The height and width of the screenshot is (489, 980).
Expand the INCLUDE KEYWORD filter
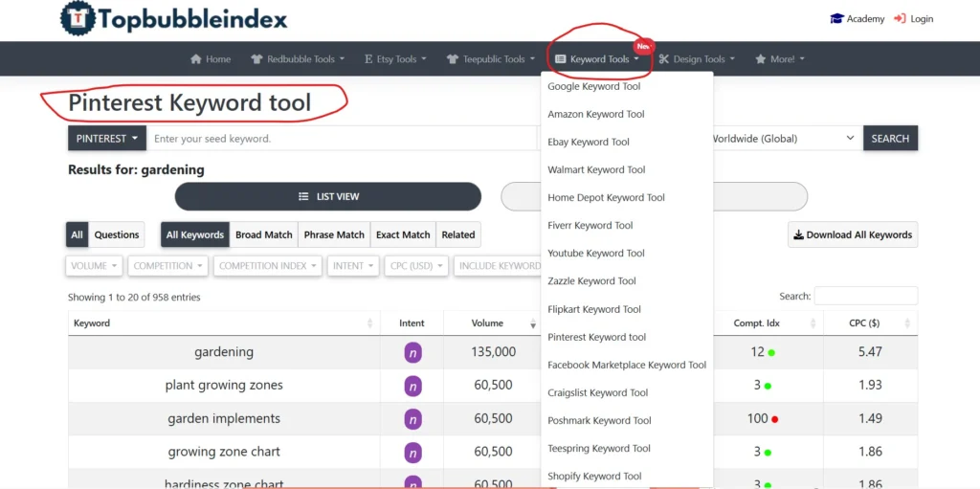(x=498, y=266)
